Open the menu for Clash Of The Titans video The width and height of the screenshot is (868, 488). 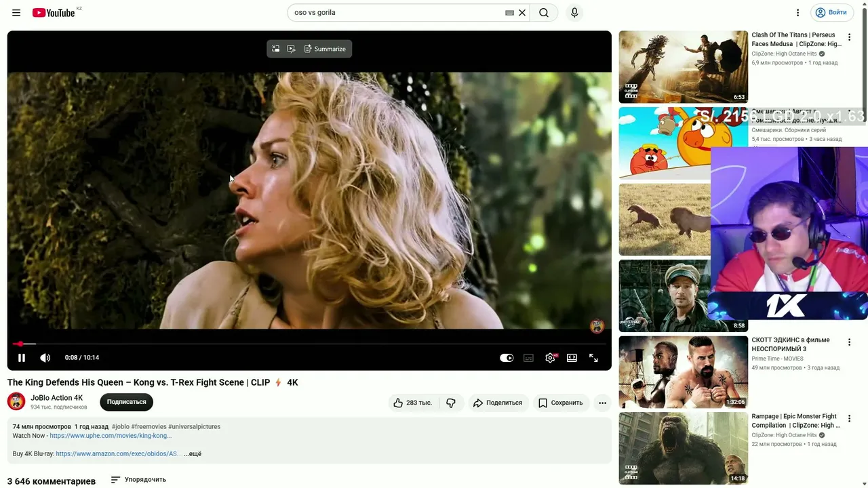(849, 38)
